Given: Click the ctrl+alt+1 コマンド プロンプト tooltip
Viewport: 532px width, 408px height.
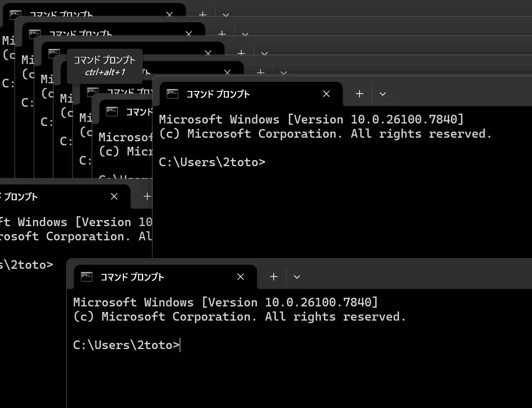Looking at the screenshot, I should coord(105,66).
